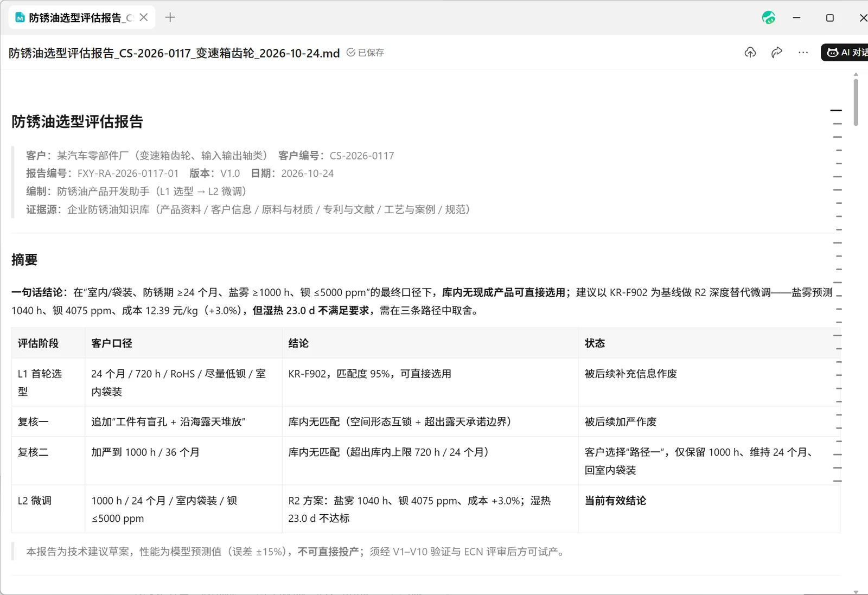
Task: Click the 已保存 saved status indicator
Action: [x=365, y=53]
